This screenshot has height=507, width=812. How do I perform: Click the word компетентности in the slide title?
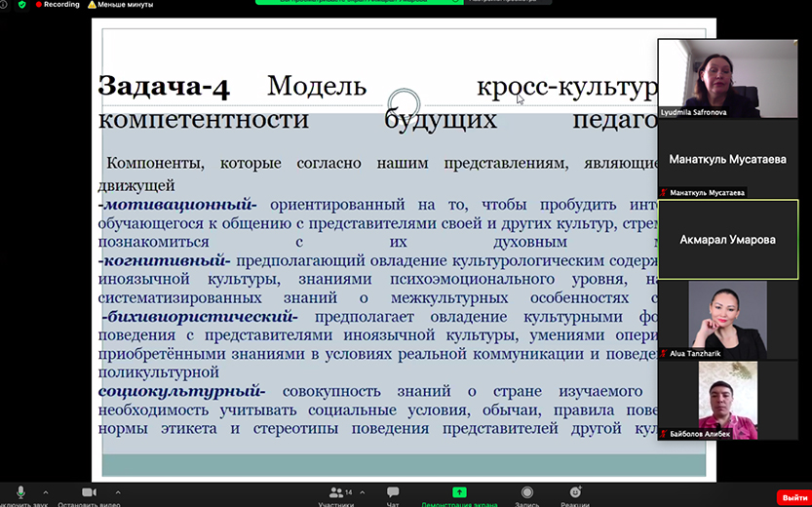click(x=204, y=120)
